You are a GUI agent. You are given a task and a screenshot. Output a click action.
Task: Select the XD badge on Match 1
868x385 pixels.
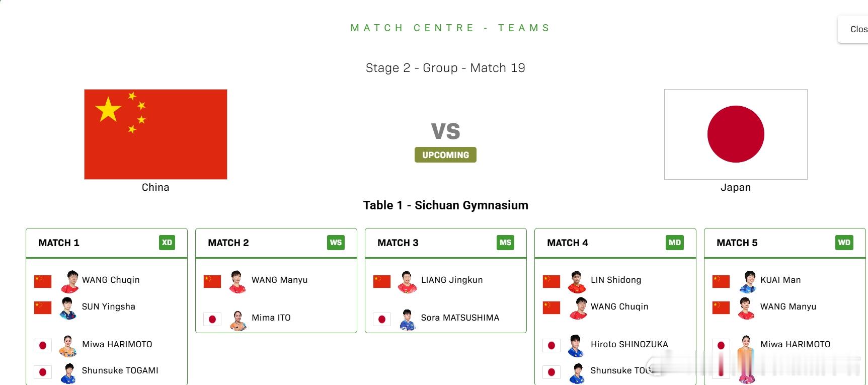167,243
